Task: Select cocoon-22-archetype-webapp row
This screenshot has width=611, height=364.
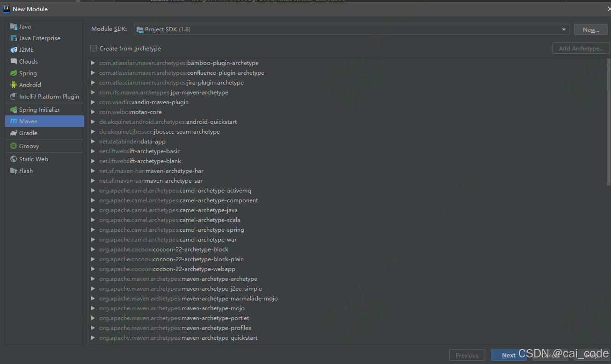Action: [x=348, y=269]
